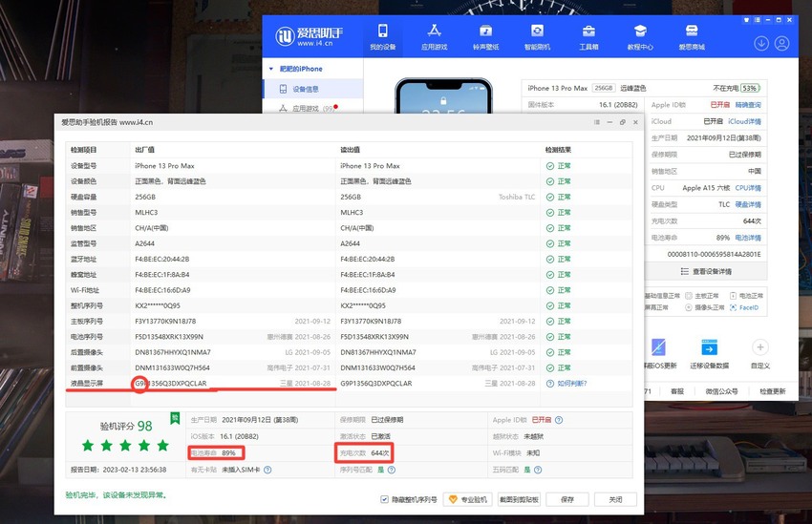The image size is (812, 524).
Task: Click the 电池正常 status icon
Action: [x=733, y=296]
